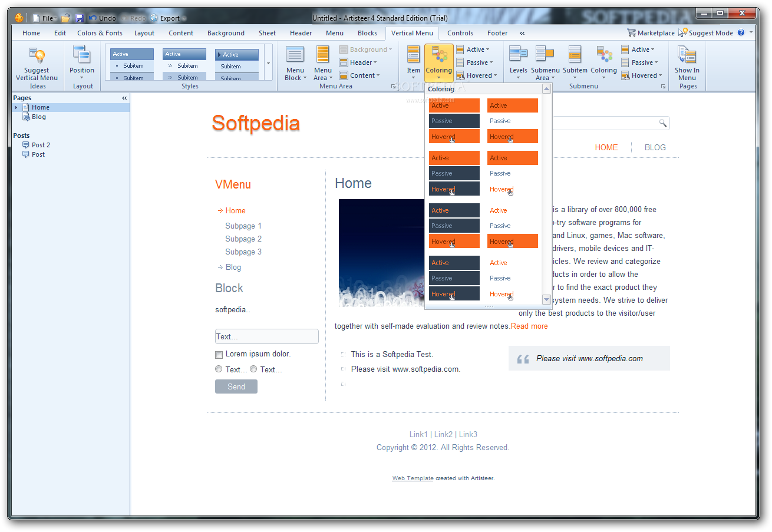Click the page search input field
Image resolution: width=772 pixels, height=532 pixels.
click(x=605, y=123)
